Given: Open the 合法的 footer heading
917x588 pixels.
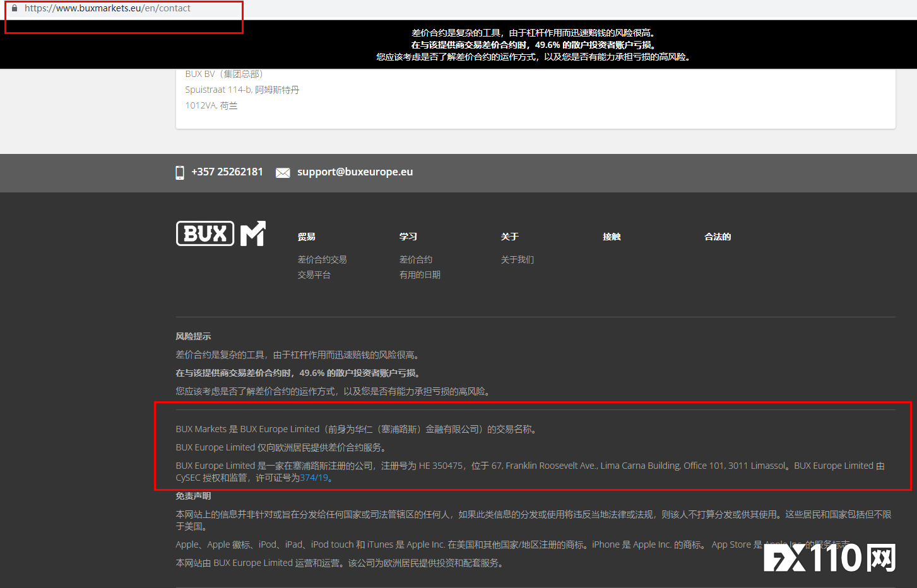Looking at the screenshot, I should click(718, 237).
